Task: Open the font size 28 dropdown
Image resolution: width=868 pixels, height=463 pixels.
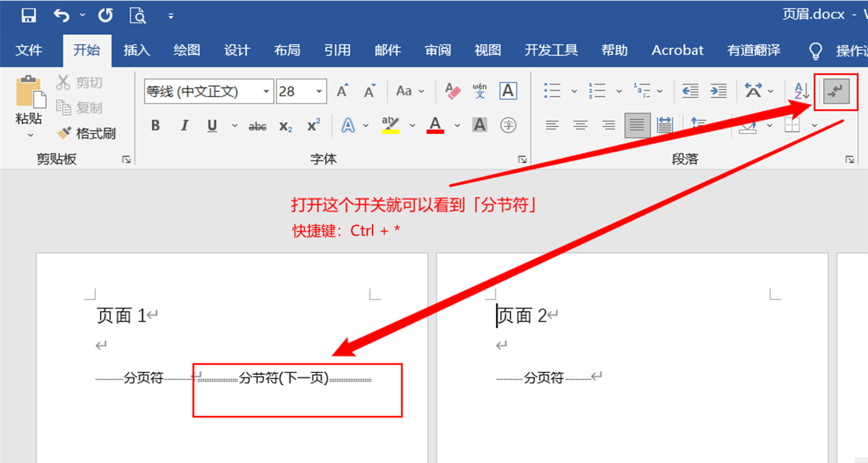Action: tap(319, 91)
